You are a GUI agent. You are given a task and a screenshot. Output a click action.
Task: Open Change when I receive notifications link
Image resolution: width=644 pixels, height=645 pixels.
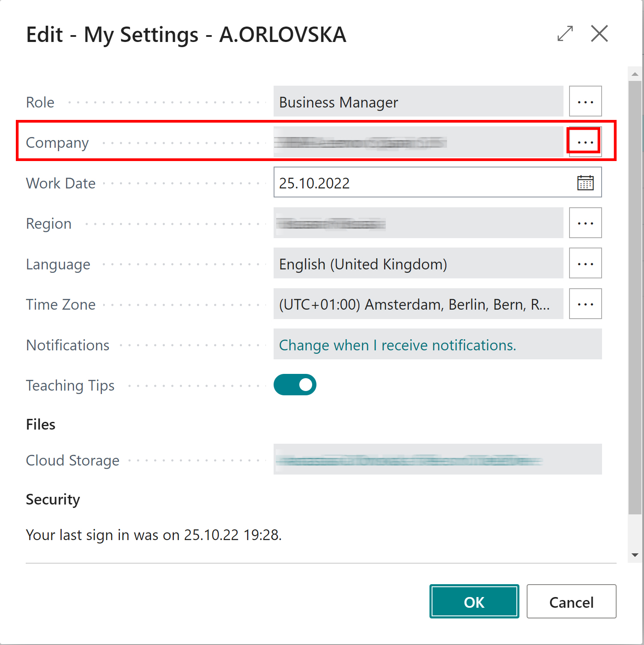pyautogui.click(x=397, y=345)
